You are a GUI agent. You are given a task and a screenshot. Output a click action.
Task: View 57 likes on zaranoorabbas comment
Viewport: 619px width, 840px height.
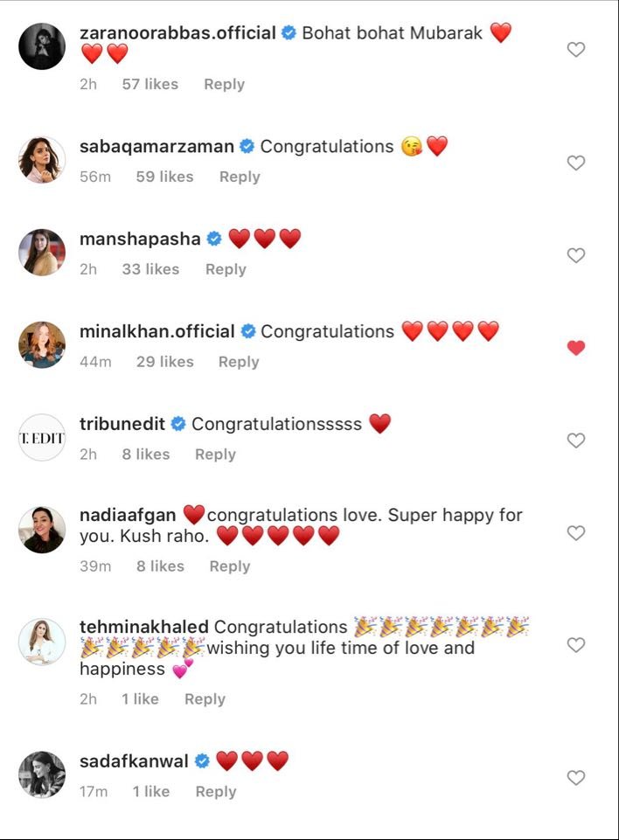click(150, 84)
